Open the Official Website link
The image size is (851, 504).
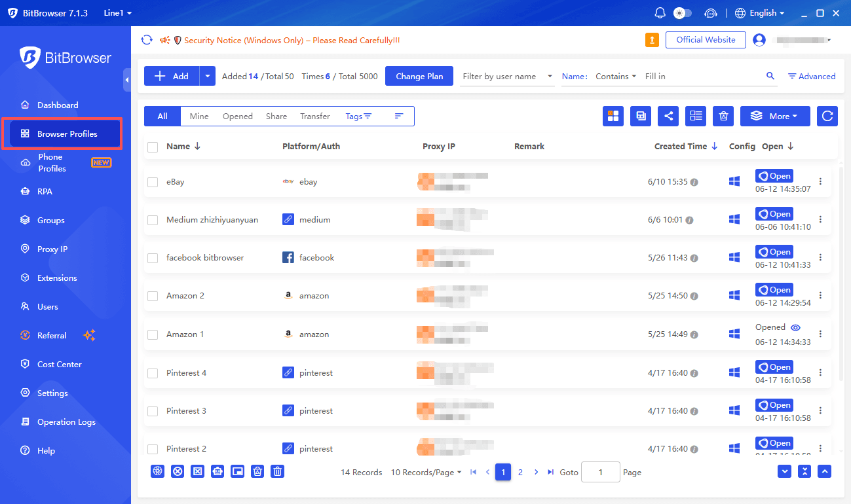[706, 40]
